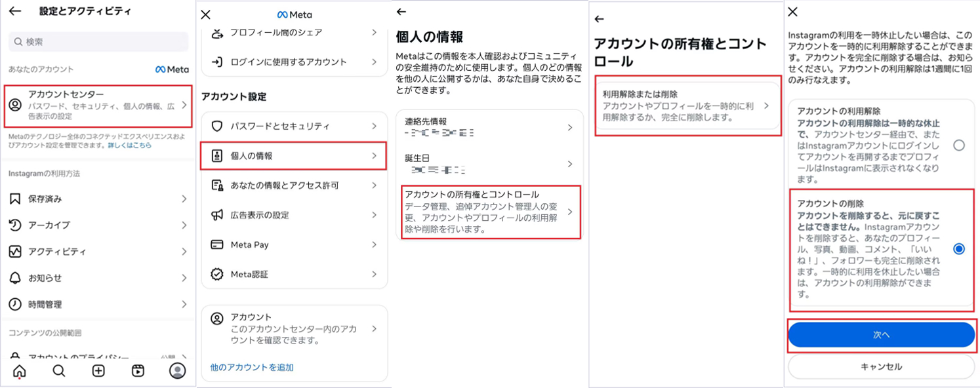Click the アーカイブ clock icon

(x=15, y=225)
